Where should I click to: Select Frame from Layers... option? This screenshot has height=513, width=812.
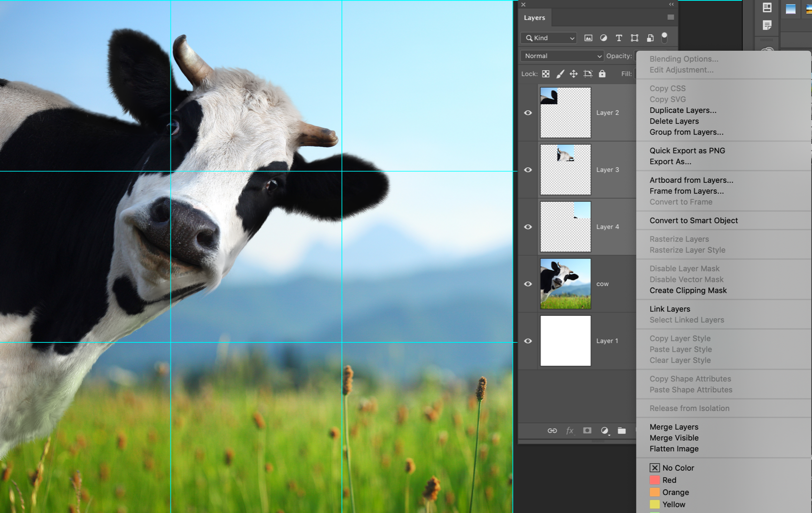(x=687, y=191)
